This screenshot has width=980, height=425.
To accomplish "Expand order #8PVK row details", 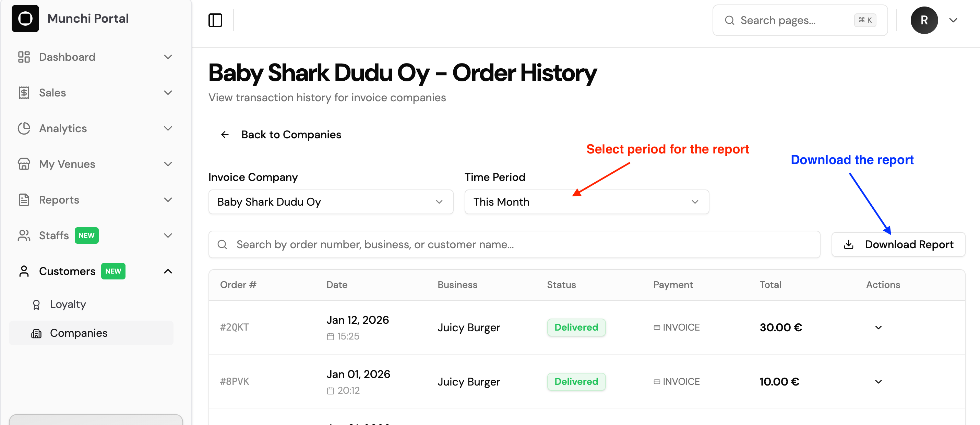I will coord(879,382).
